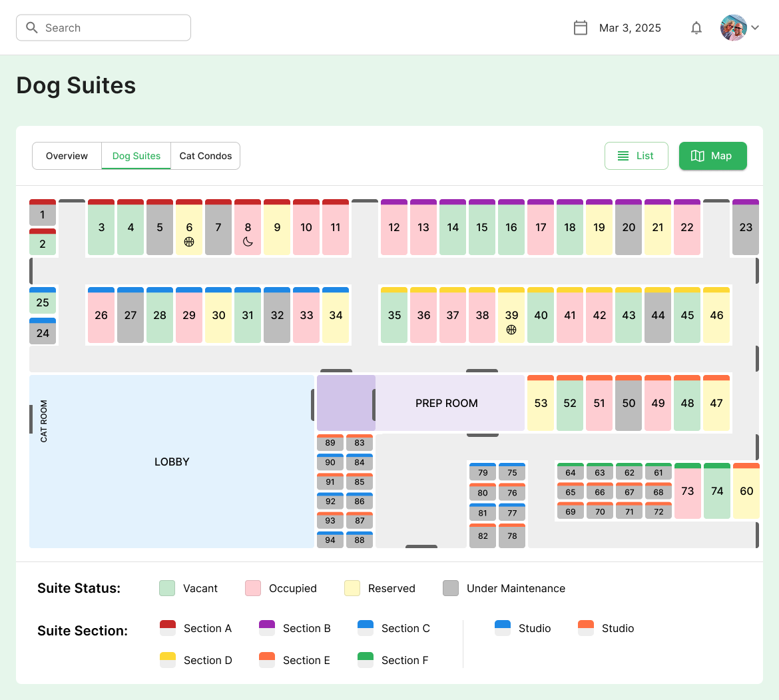Switch to the Overview tab
Viewport: 779px width, 700px height.
pos(67,156)
